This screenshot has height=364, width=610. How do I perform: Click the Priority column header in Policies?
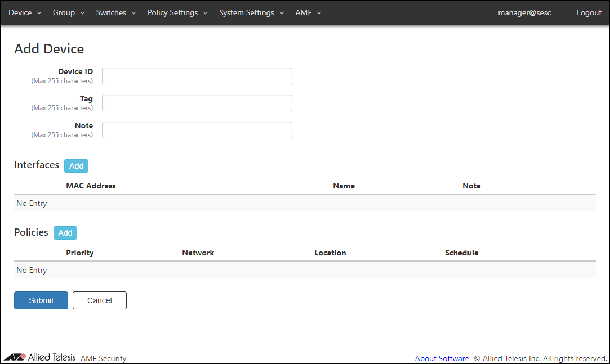point(79,253)
